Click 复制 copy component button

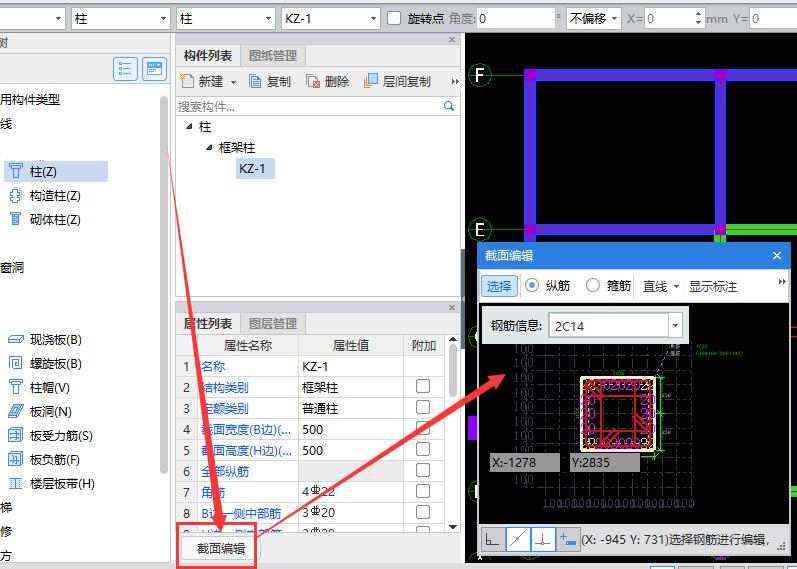point(270,81)
